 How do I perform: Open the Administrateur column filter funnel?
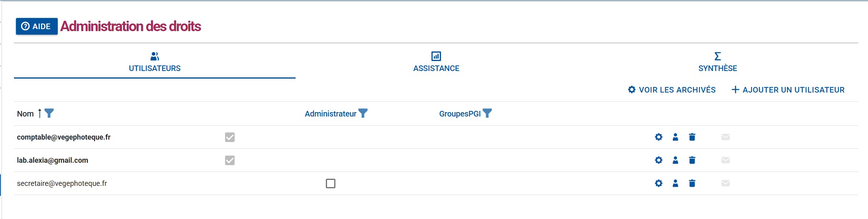[x=363, y=114]
